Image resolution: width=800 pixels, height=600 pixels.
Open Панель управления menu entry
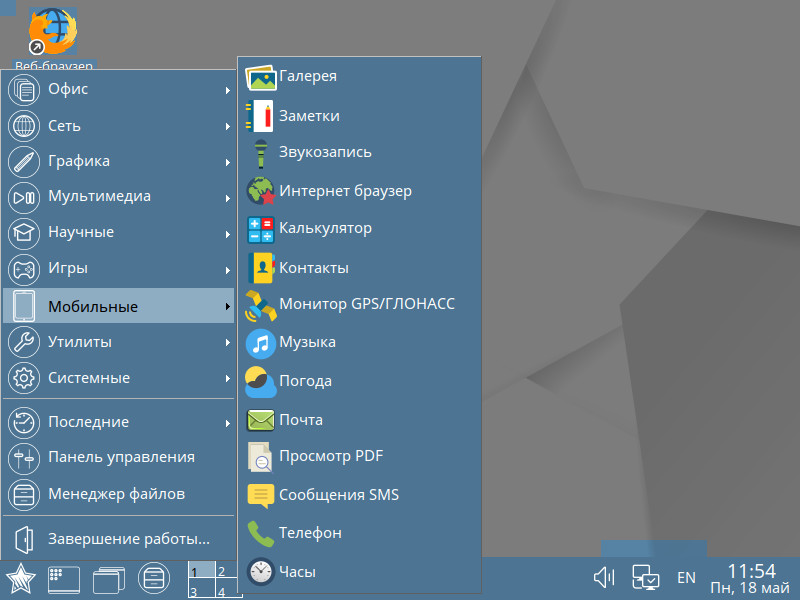coord(118,457)
